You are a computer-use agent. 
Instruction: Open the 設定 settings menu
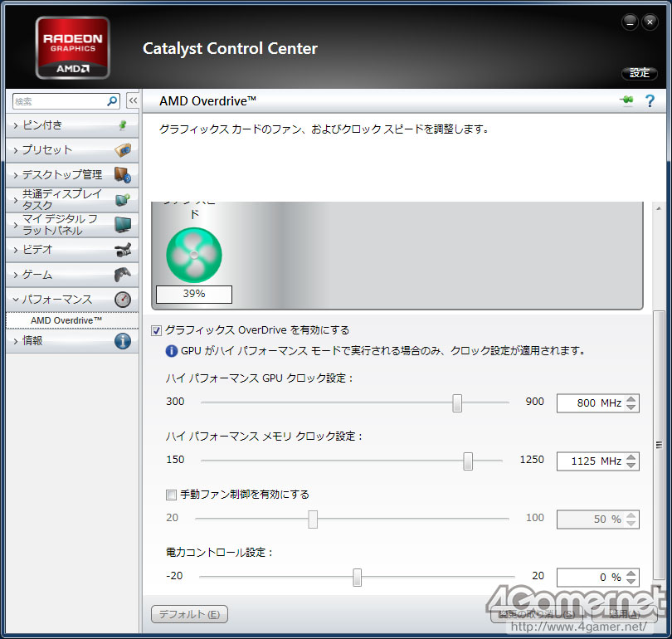[640, 73]
